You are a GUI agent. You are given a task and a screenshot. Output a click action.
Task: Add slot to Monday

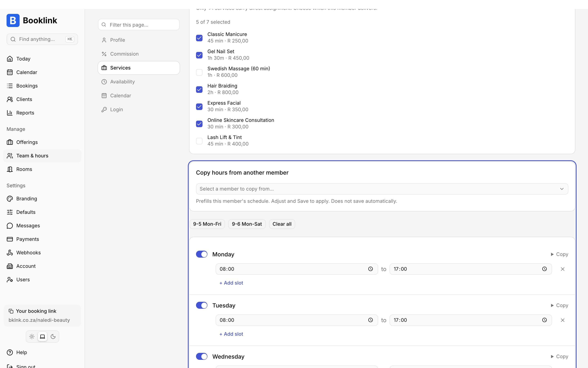231,283
